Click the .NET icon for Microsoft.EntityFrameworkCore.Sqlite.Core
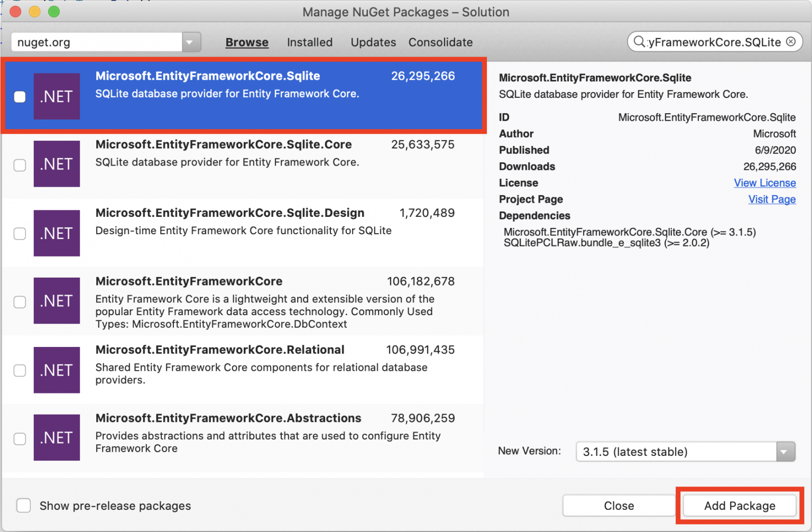Screen dimensions: 812x532 point(57,164)
